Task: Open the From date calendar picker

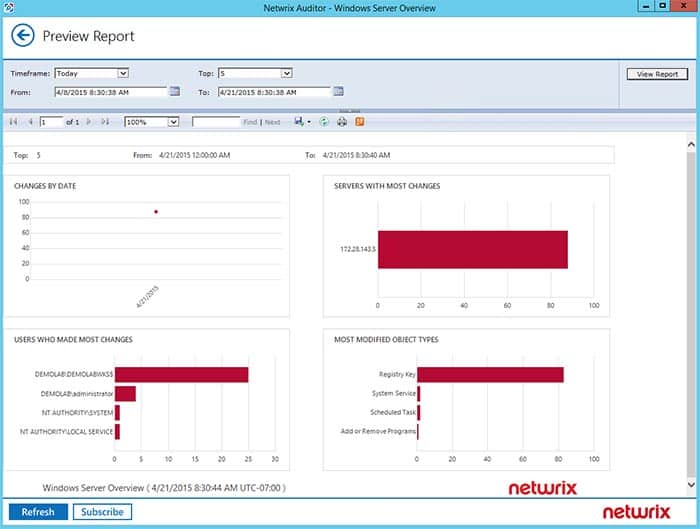Action: [x=175, y=92]
